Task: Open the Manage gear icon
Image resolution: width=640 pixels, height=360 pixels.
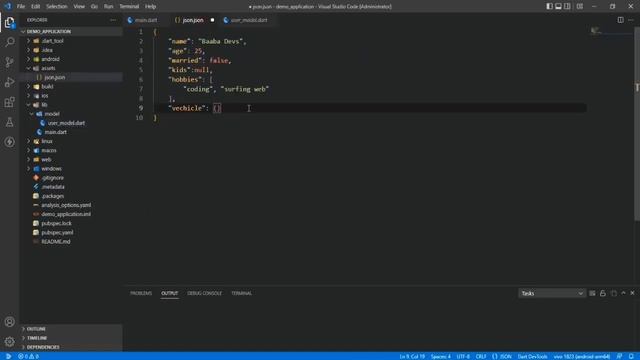Action: (9, 341)
